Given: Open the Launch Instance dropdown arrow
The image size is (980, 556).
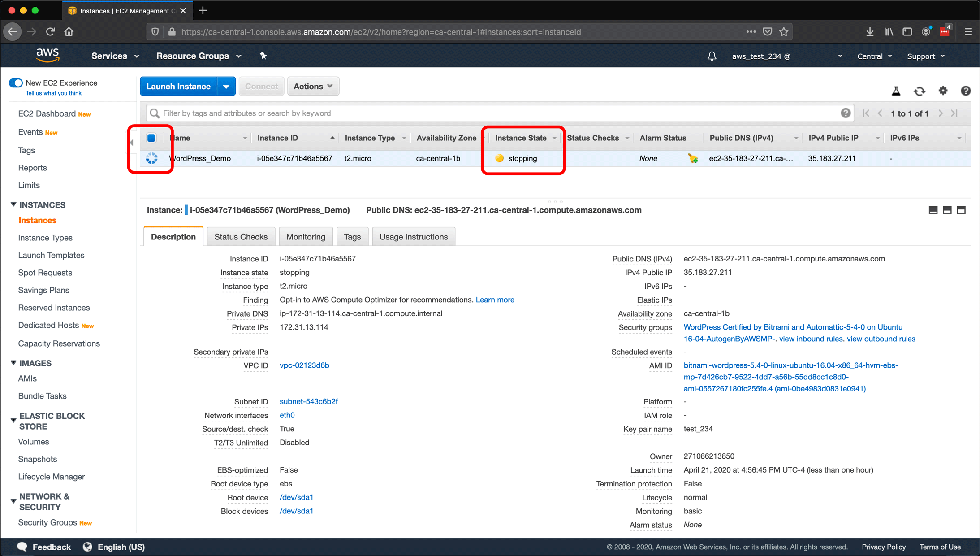Looking at the screenshot, I should pos(226,86).
